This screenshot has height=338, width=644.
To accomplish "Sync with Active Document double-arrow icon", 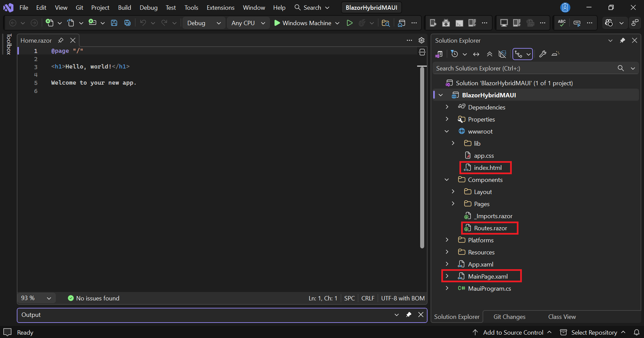I will [476, 54].
